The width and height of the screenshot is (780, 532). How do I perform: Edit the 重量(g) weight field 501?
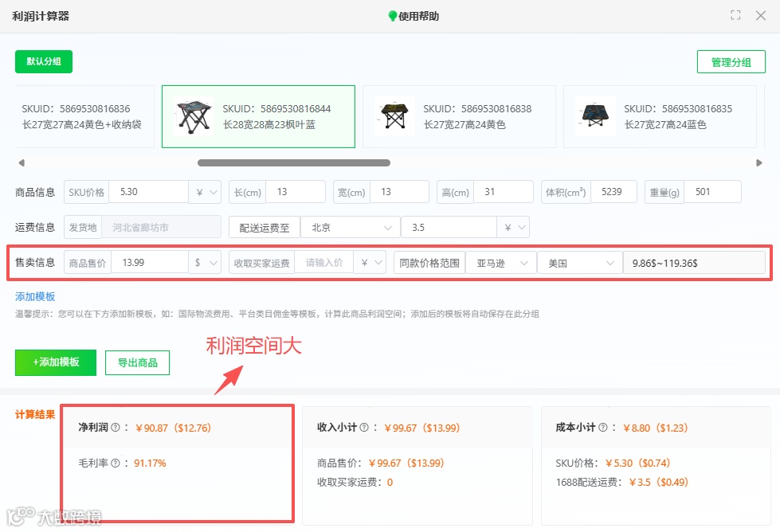[712, 192]
